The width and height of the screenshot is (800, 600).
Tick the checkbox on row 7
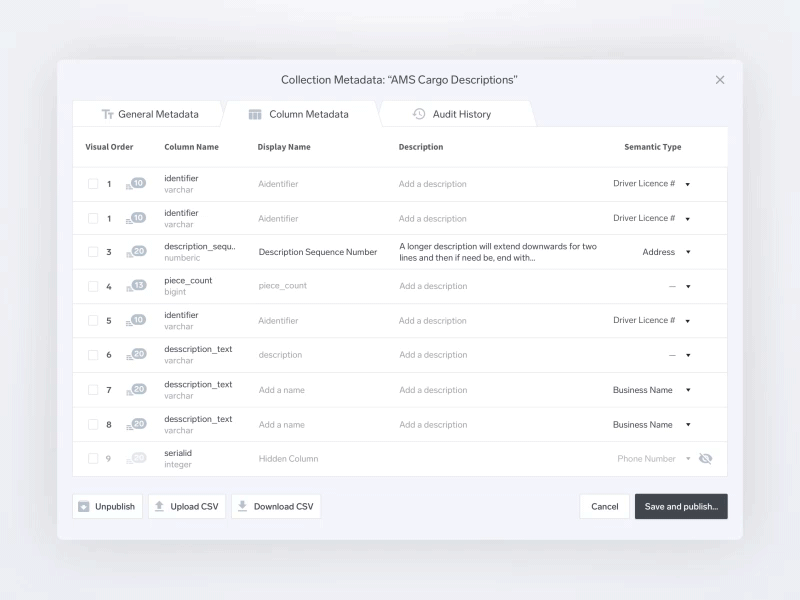[93, 390]
